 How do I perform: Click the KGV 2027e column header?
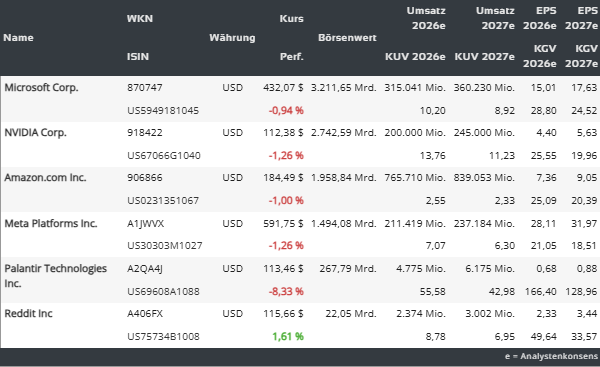581,56
